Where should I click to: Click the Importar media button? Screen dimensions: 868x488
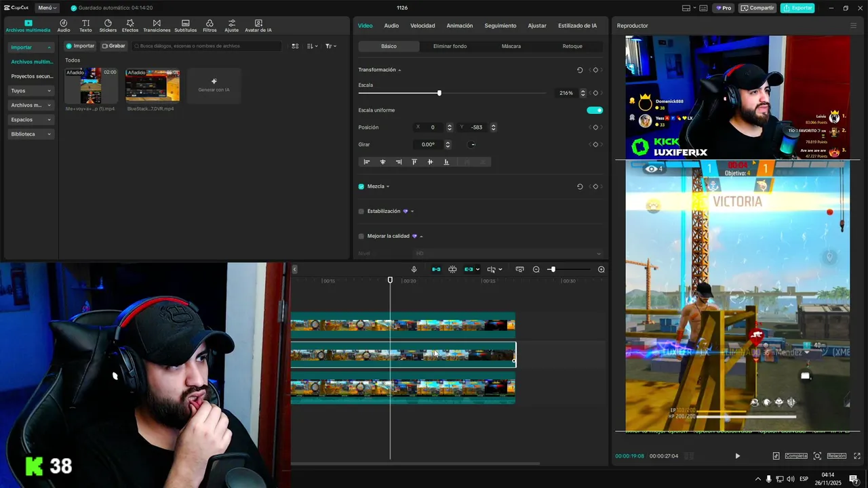pyautogui.click(x=81, y=46)
